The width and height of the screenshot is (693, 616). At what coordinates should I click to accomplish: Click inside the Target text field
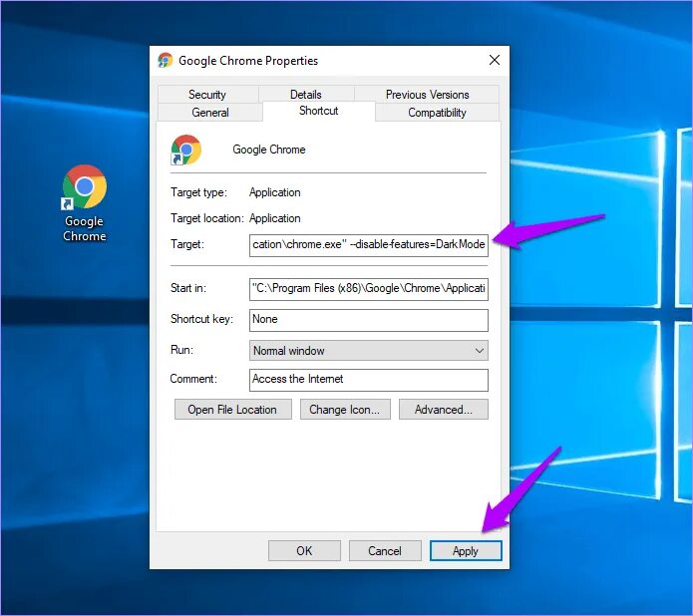369,245
